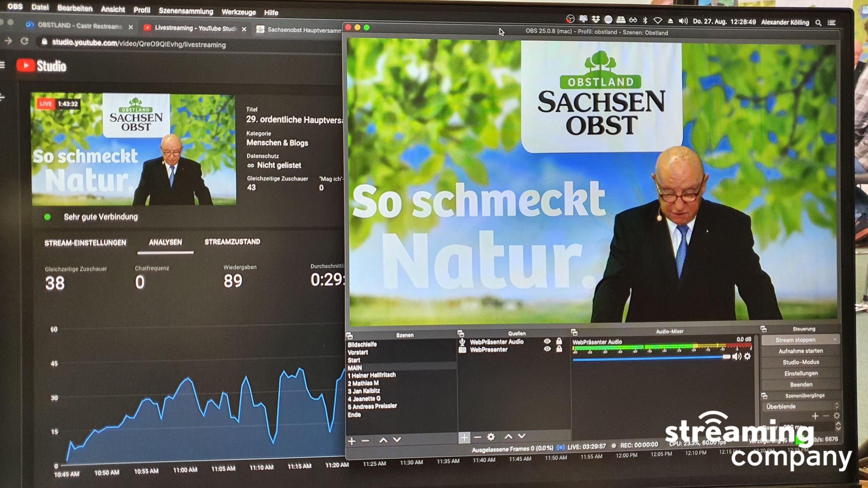This screenshot has width=868, height=488.
Task: Close the Livestreaming - YouTube Studio browser tab
Action: click(244, 29)
